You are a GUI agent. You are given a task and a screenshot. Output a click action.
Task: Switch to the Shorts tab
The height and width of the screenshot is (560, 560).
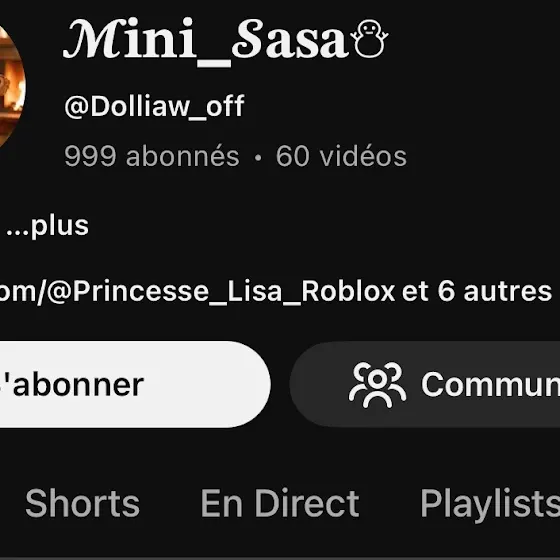click(x=82, y=503)
